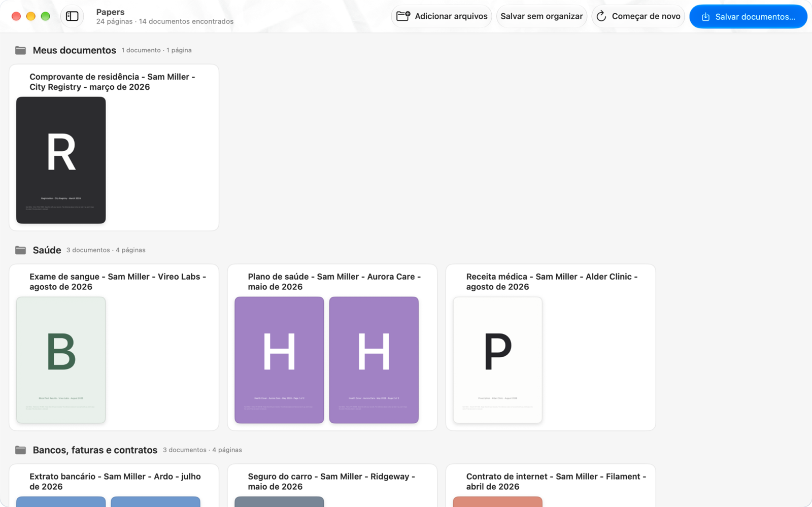Select page 1 thumbnail of Plano de saúde
The height and width of the screenshot is (507, 812).
pyautogui.click(x=279, y=360)
